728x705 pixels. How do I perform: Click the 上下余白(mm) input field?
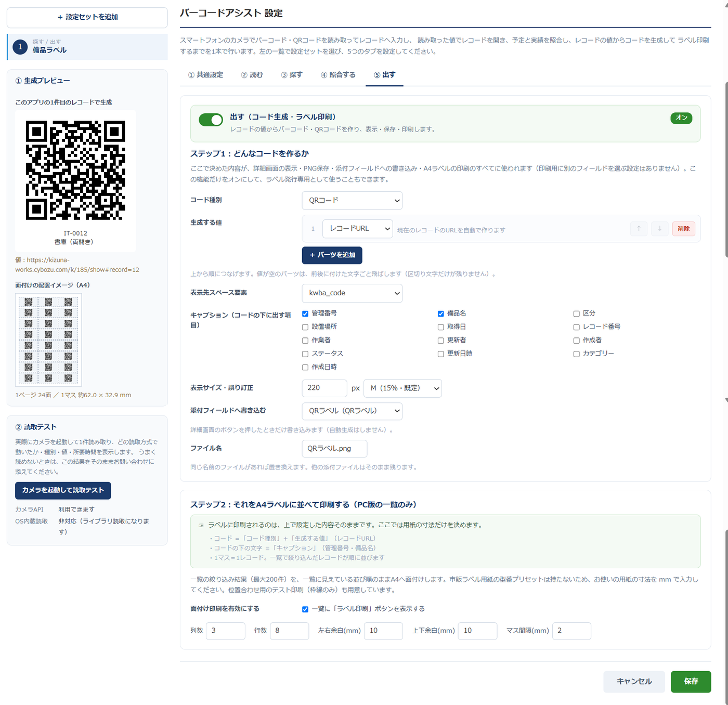coord(478,631)
